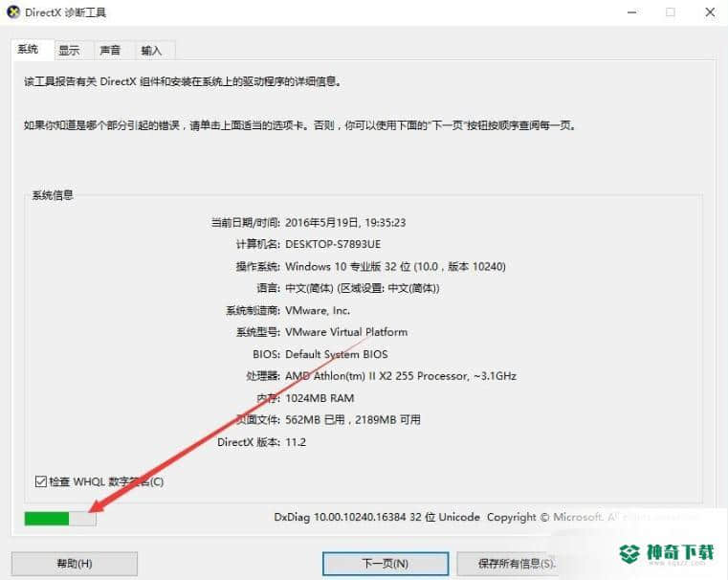The width and height of the screenshot is (728, 580).
Task: Click the DirectX 版本 label
Action: (249, 442)
